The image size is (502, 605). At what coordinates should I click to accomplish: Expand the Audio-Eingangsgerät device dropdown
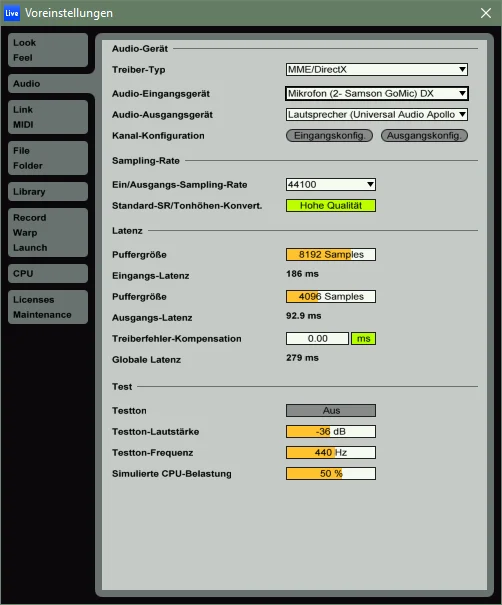tap(377, 93)
